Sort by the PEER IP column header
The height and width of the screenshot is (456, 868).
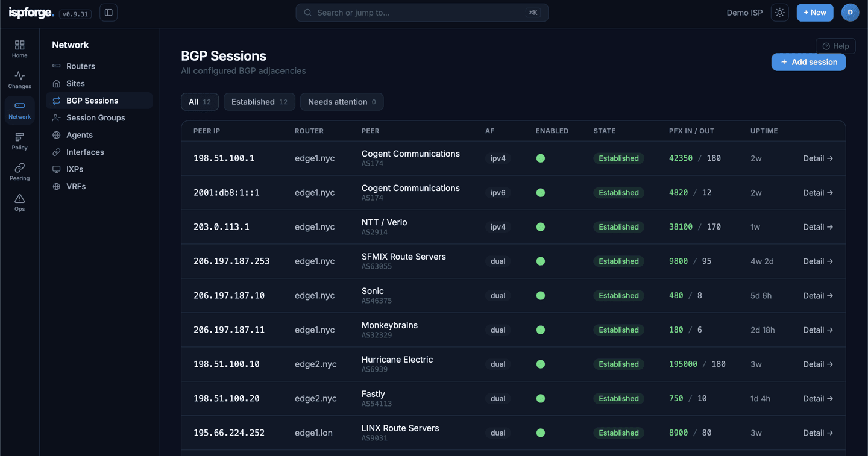207,131
